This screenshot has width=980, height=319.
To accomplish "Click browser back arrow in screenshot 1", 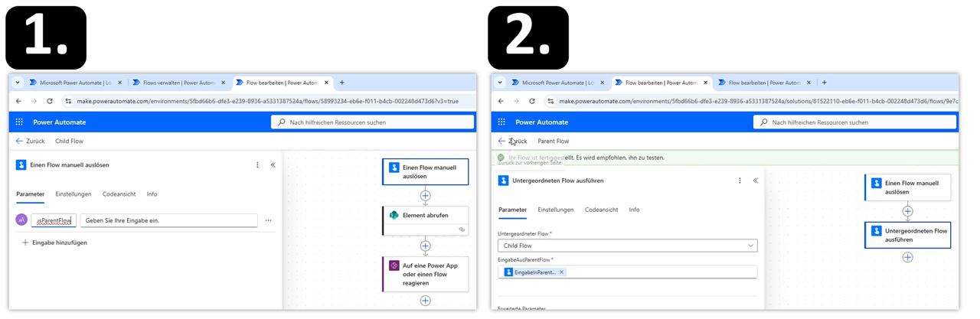I will click(x=19, y=101).
